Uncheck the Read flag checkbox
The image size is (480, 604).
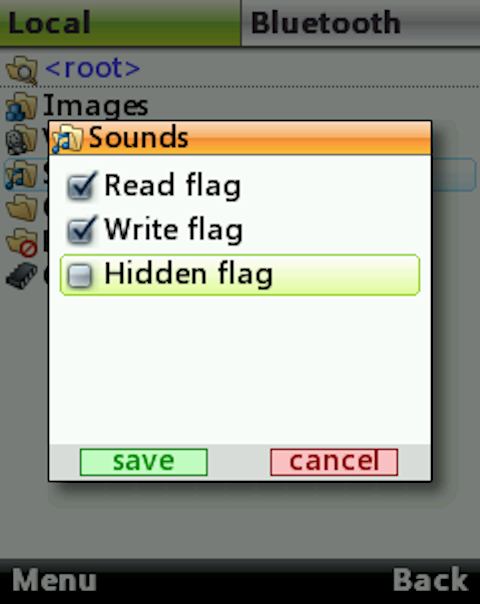point(81,186)
